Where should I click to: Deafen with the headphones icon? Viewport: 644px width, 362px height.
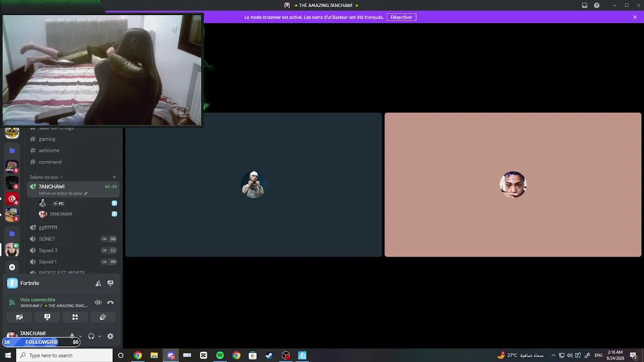91,336
